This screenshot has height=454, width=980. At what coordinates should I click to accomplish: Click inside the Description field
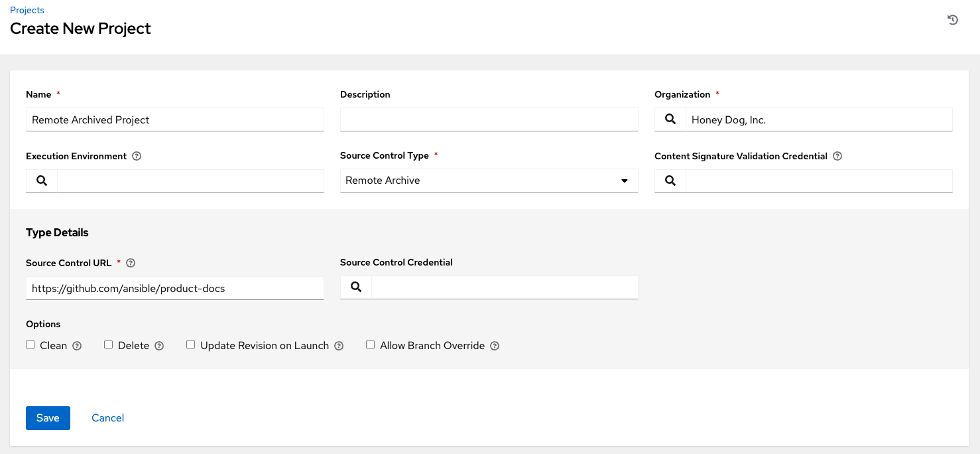[489, 119]
